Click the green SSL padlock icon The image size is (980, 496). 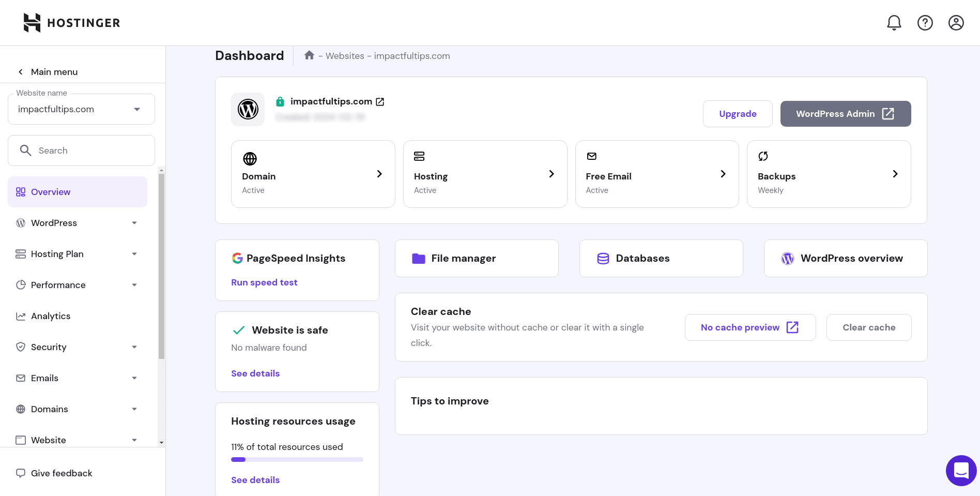coord(280,101)
